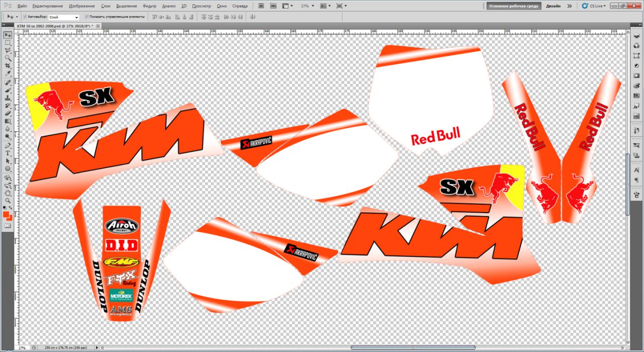Select the Gradient tool

point(8,121)
